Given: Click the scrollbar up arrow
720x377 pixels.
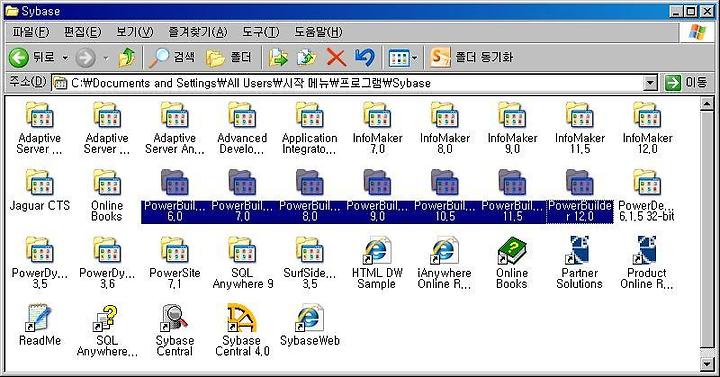Looking at the screenshot, I should point(707,103).
